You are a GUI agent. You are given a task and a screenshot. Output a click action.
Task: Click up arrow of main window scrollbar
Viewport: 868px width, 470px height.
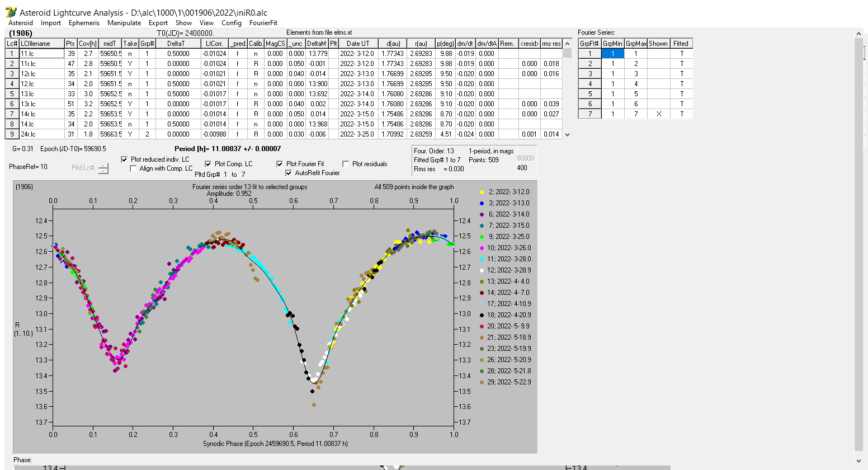(x=859, y=34)
